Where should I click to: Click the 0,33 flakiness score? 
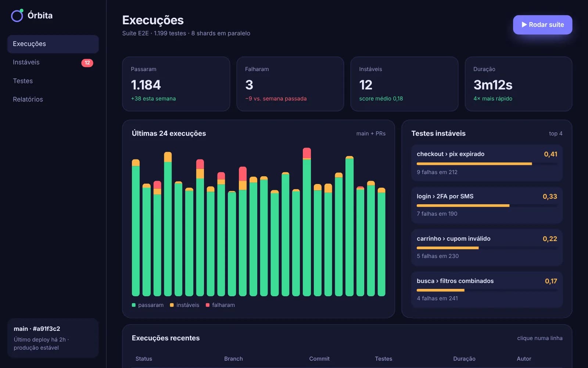coord(550,197)
